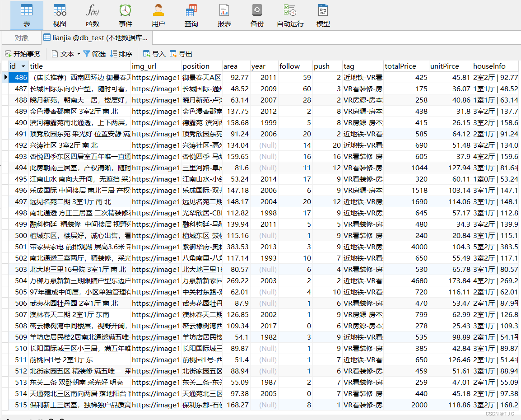Click the area column header
The height and width of the screenshot is (420, 521).
pyautogui.click(x=236, y=66)
